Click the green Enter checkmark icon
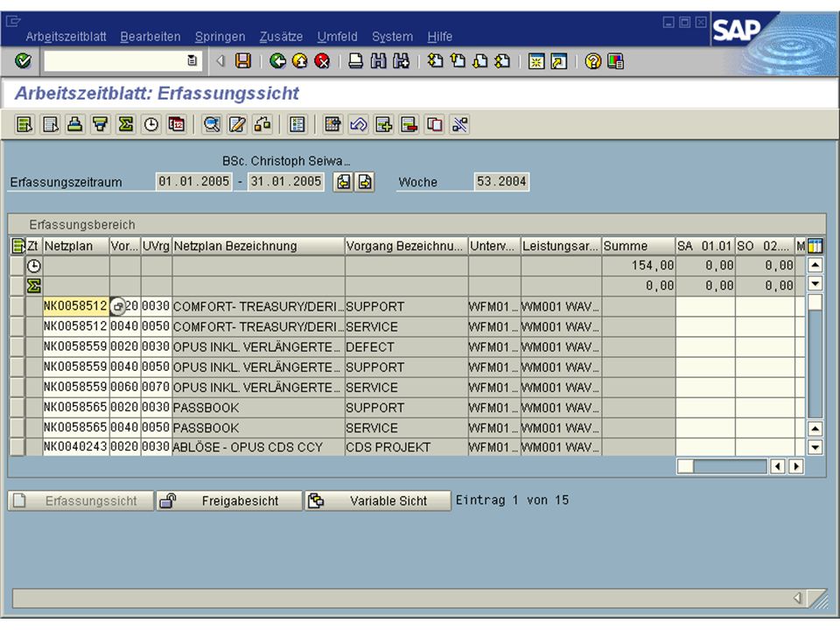 click(x=23, y=61)
